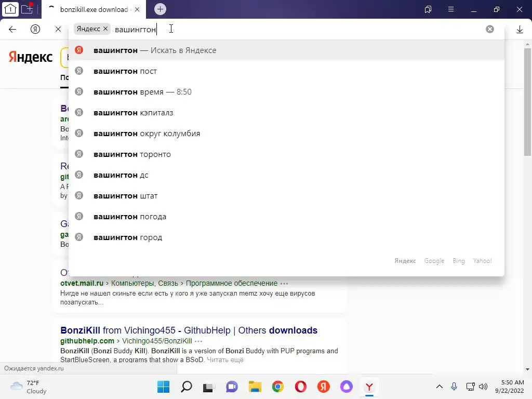Click the scrollbar down arrow
This screenshot has width=532, height=399.
click(x=528, y=369)
